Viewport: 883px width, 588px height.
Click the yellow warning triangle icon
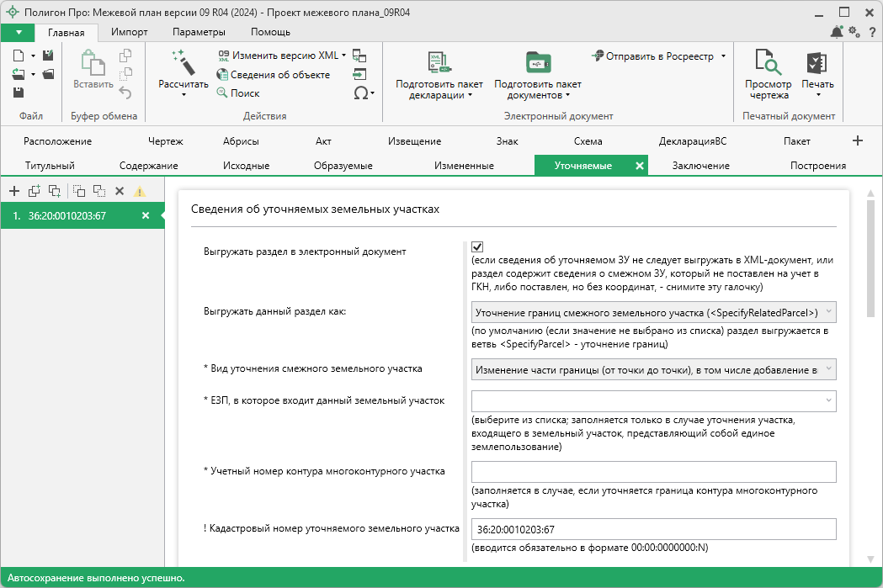(140, 191)
